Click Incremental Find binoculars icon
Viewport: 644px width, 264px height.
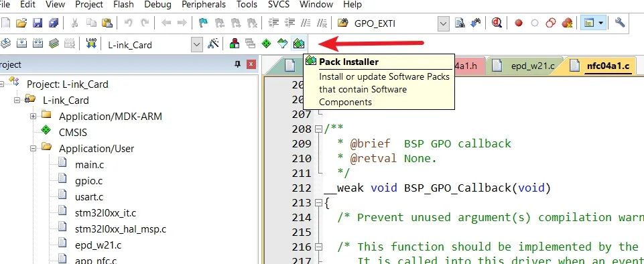click(476, 23)
